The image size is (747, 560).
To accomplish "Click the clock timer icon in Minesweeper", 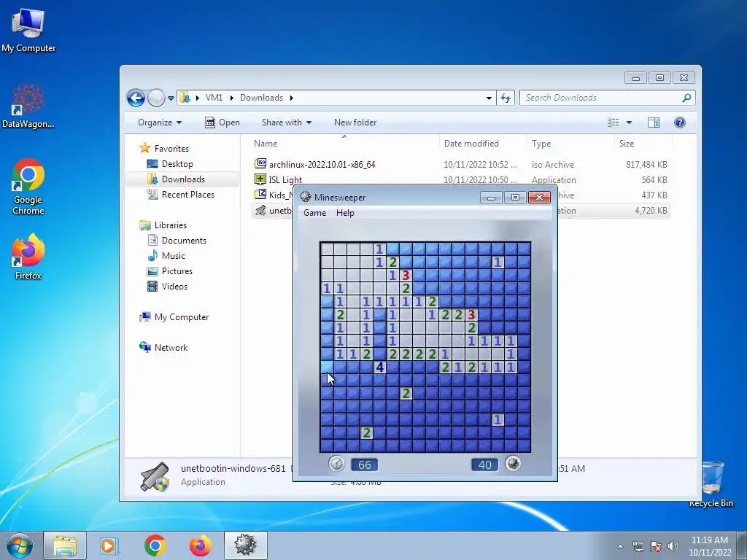I will (x=336, y=463).
